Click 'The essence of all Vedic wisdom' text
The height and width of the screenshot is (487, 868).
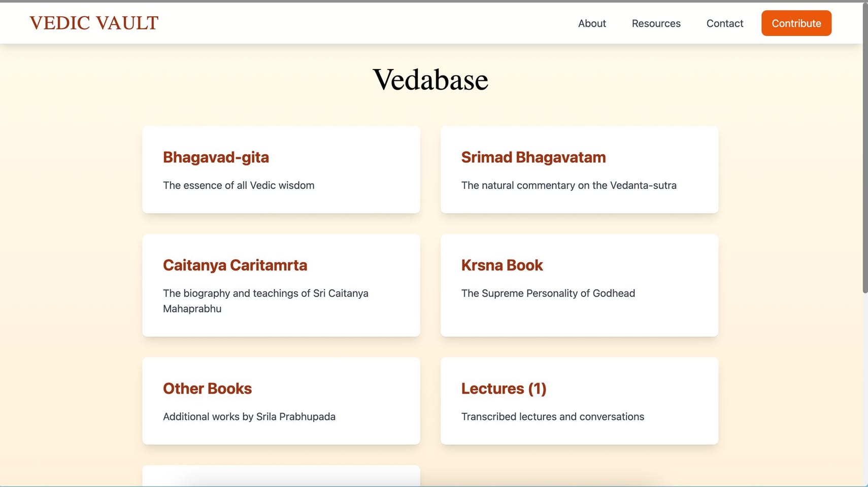tap(239, 186)
